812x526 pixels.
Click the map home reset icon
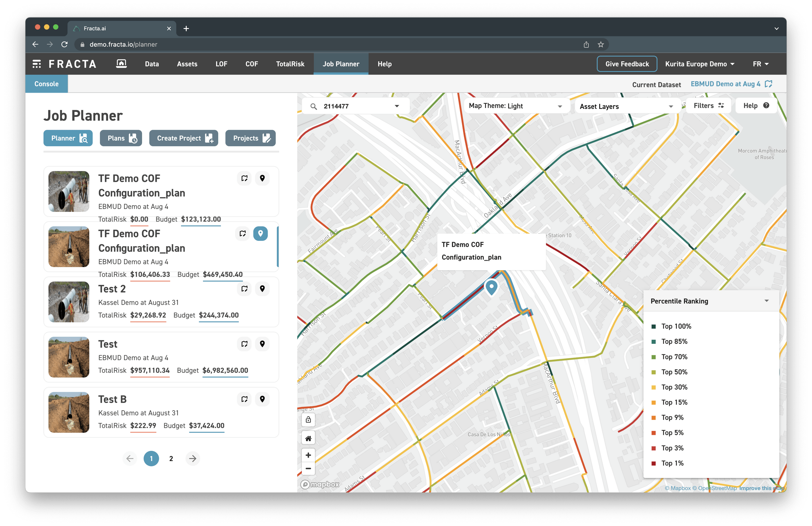pyautogui.click(x=308, y=438)
